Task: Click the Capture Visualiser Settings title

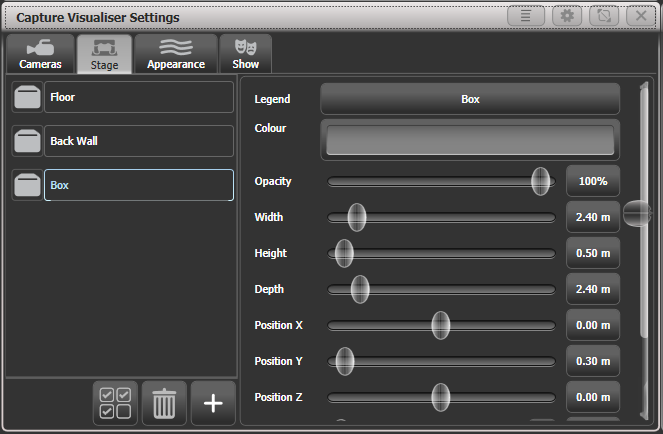Action: 98,17
